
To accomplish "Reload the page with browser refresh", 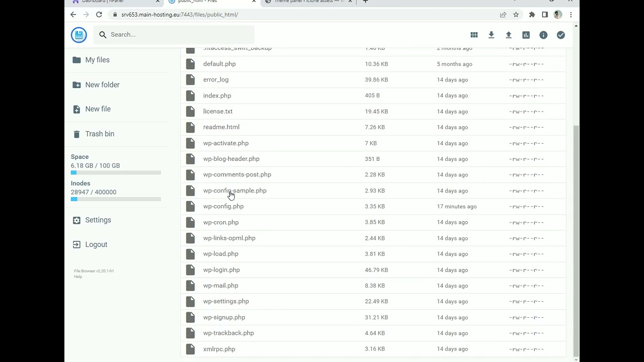I will click(x=99, y=15).
